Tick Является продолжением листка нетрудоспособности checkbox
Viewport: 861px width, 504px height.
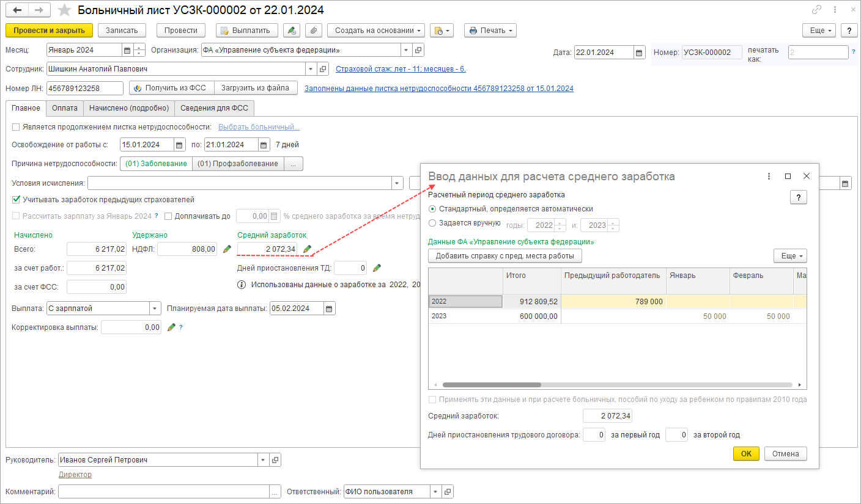[16, 127]
